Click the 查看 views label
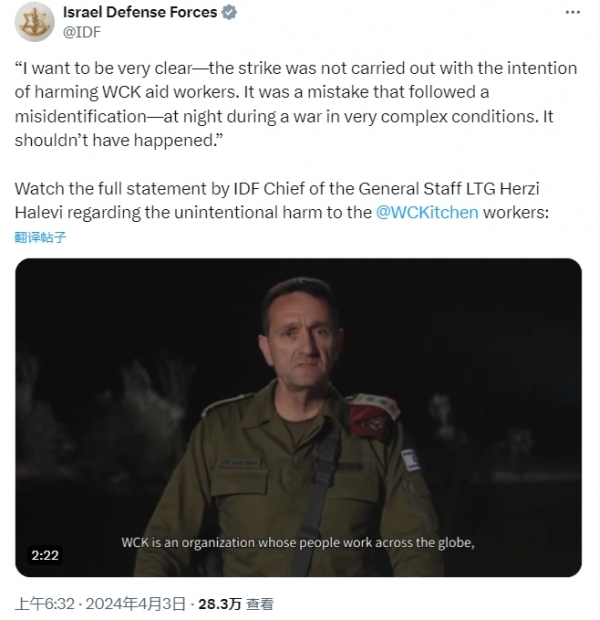 tap(260, 604)
